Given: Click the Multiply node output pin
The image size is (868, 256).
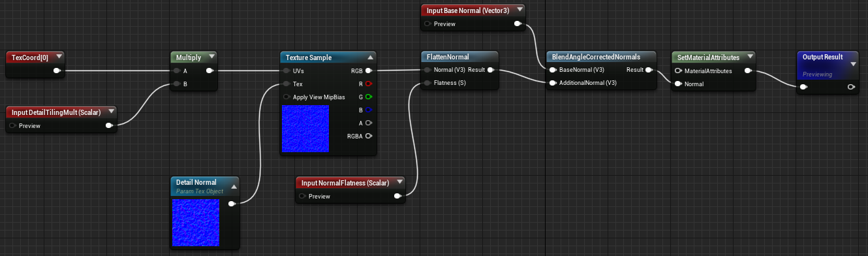Looking at the screenshot, I should point(209,71).
